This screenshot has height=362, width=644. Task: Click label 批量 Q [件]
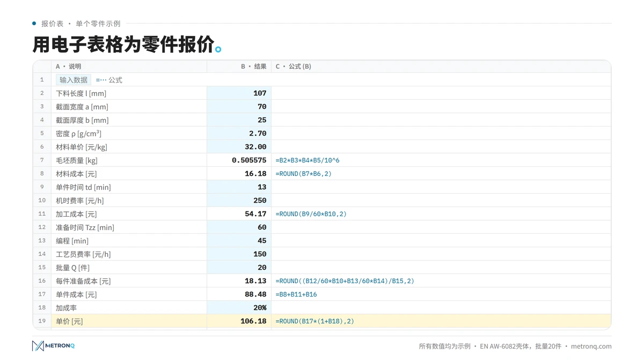point(73,268)
